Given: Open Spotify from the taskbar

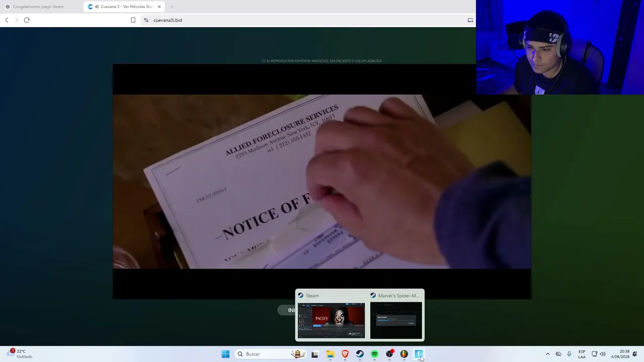Looking at the screenshot, I should [x=374, y=354].
